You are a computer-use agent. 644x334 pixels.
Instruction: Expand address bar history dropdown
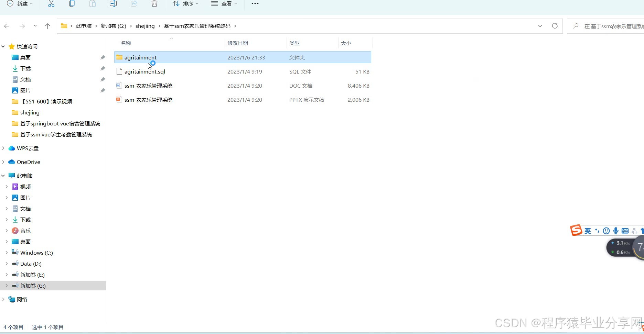click(x=540, y=26)
